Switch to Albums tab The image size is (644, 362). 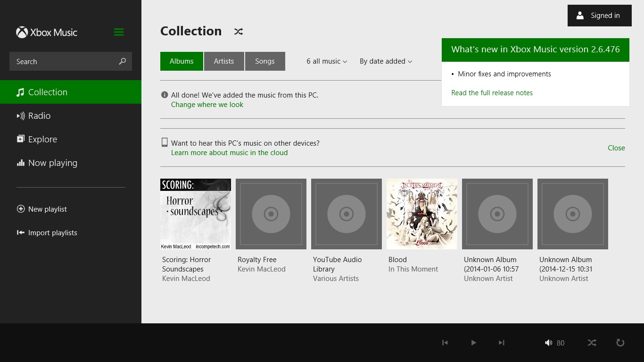(x=182, y=61)
